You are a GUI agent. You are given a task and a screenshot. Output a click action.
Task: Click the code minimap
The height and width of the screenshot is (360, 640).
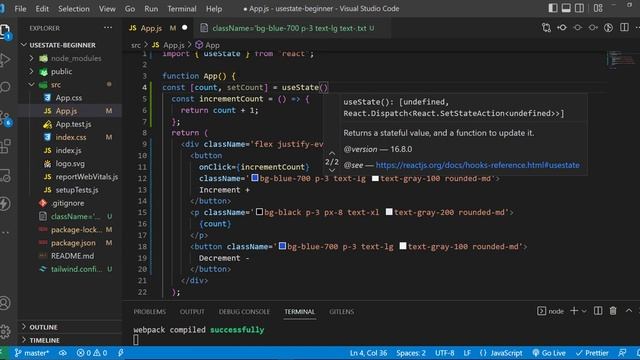click(621, 60)
